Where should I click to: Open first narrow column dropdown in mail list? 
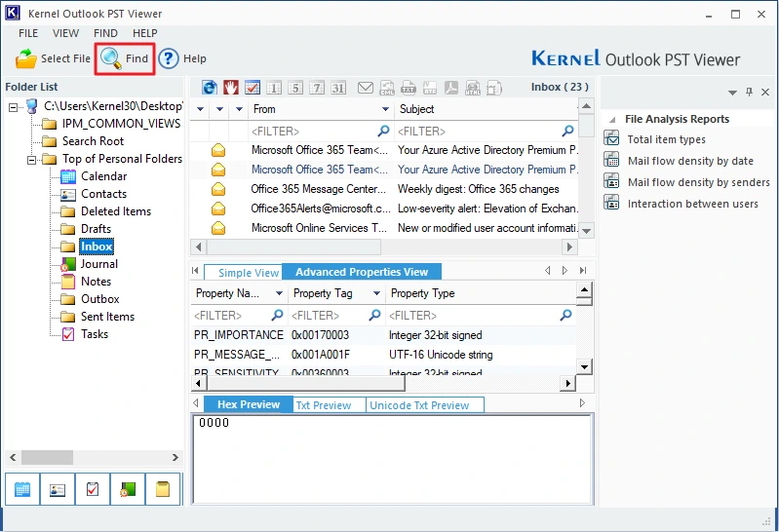(x=200, y=109)
